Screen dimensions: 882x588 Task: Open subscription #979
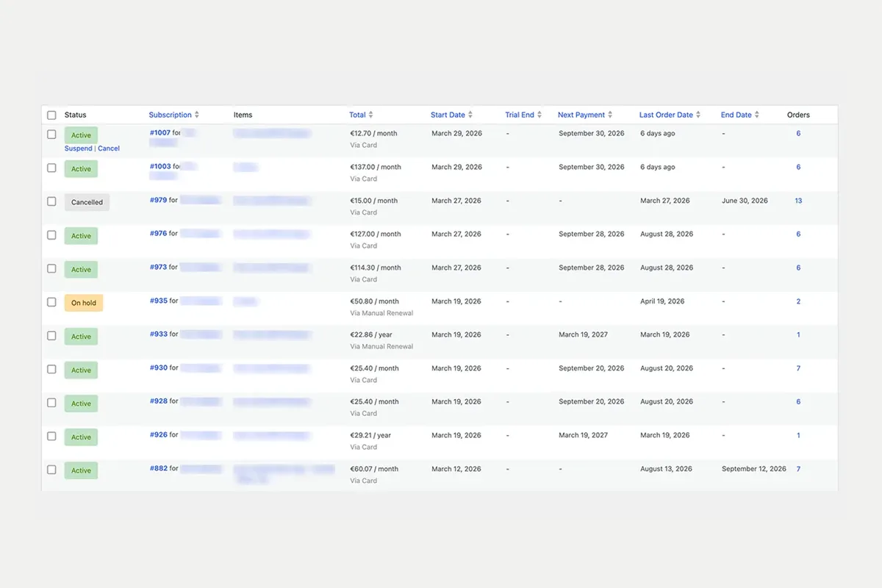tap(159, 200)
